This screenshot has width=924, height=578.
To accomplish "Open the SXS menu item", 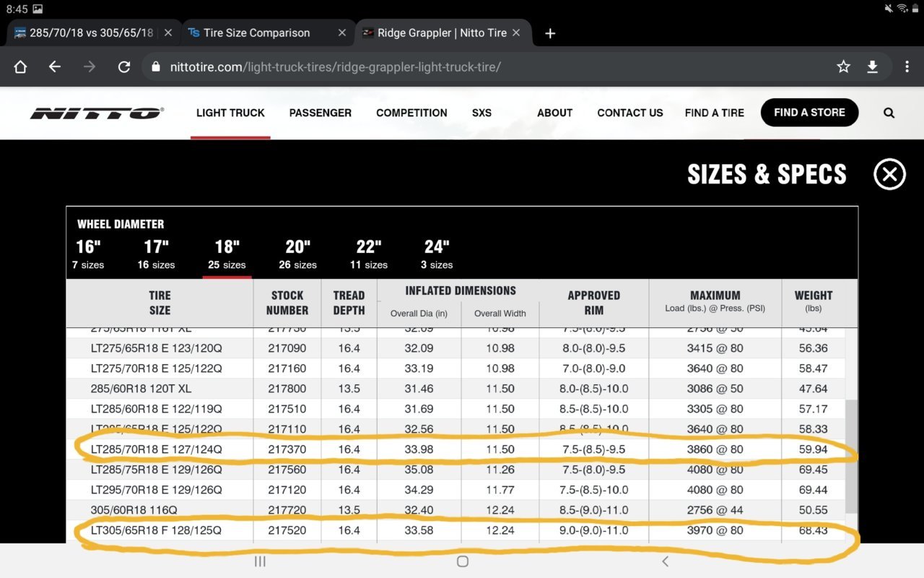I will (481, 113).
